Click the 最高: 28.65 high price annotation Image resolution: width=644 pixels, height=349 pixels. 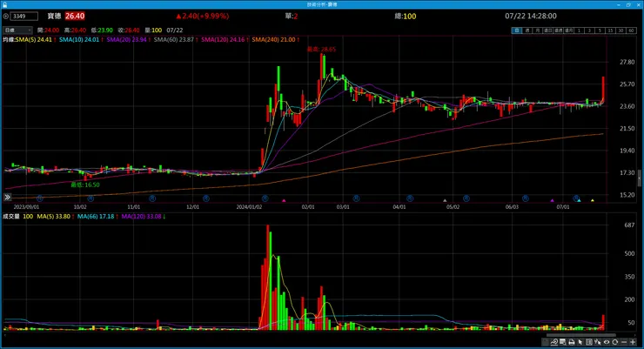pyautogui.click(x=321, y=50)
